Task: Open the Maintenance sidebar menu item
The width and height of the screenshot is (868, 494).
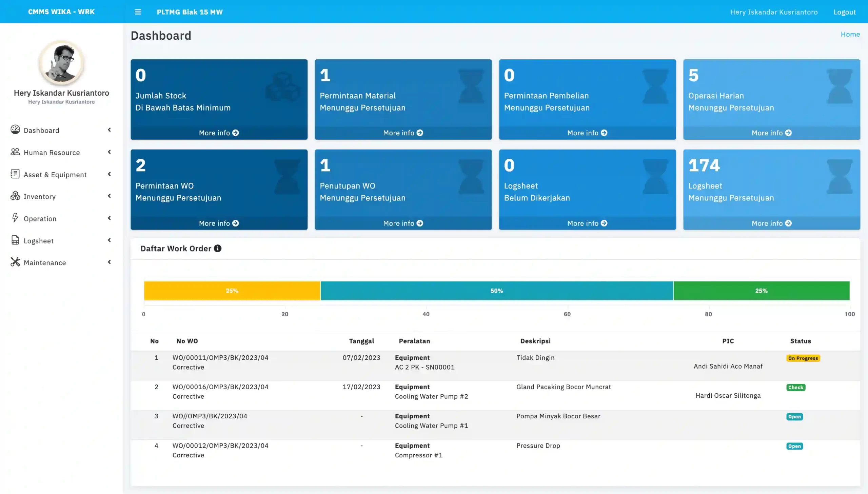Action: click(x=61, y=263)
